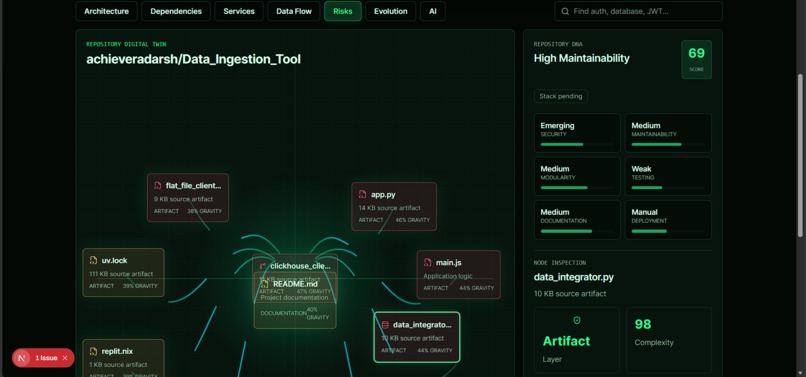Click the uv.lock file icon

click(93, 260)
